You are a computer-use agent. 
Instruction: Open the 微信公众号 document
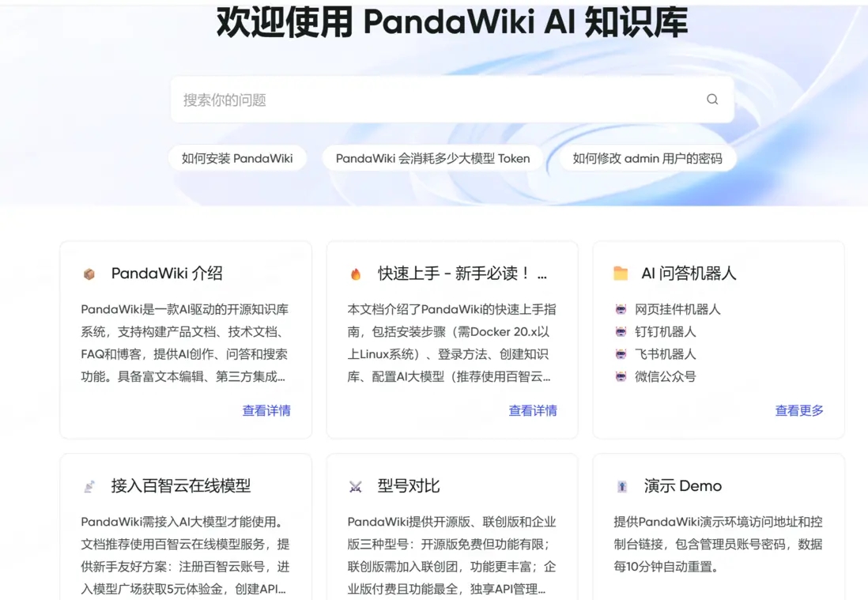[x=665, y=377]
